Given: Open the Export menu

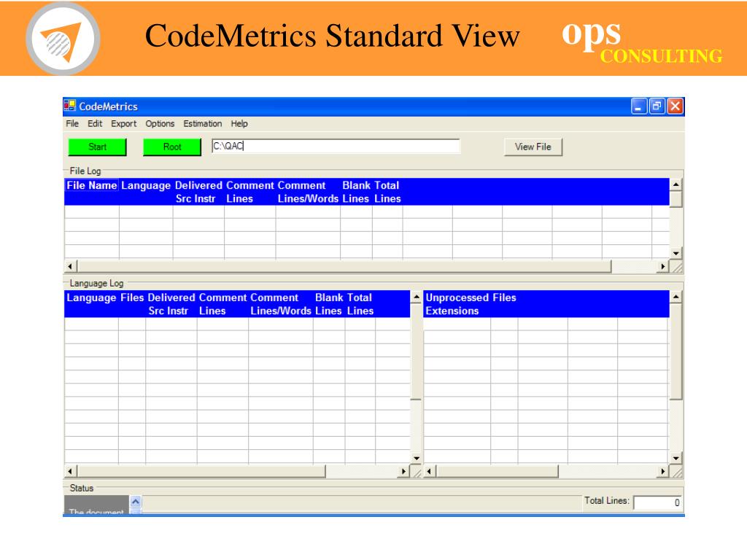Looking at the screenshot, I should 124,124.
